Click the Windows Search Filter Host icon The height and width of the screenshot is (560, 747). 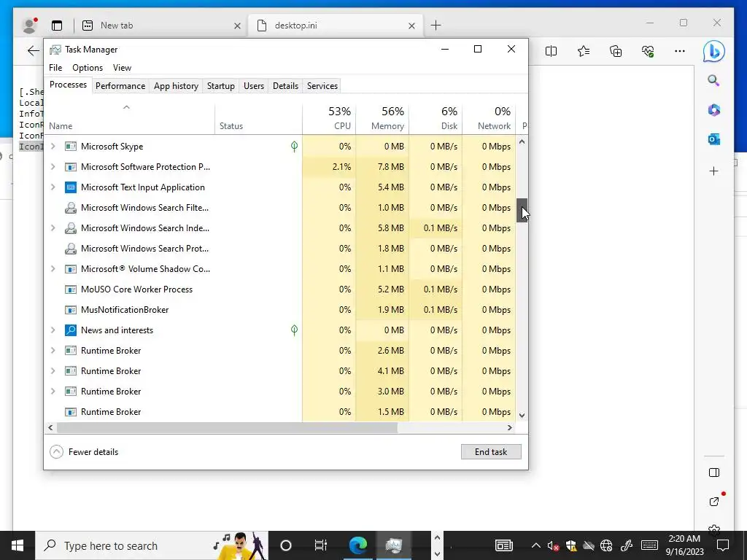tap(71, 208)
